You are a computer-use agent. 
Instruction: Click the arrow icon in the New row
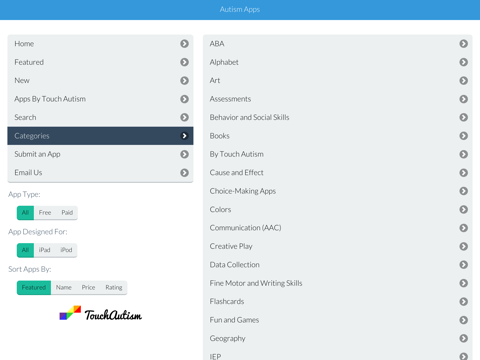pos(184,80)
